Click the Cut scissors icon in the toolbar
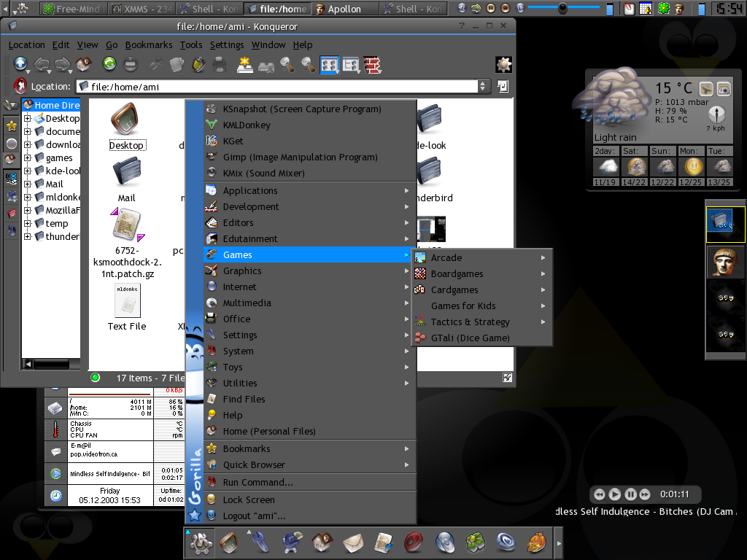The height and width of the screenshot is (560, 747). tap(156, 64)
